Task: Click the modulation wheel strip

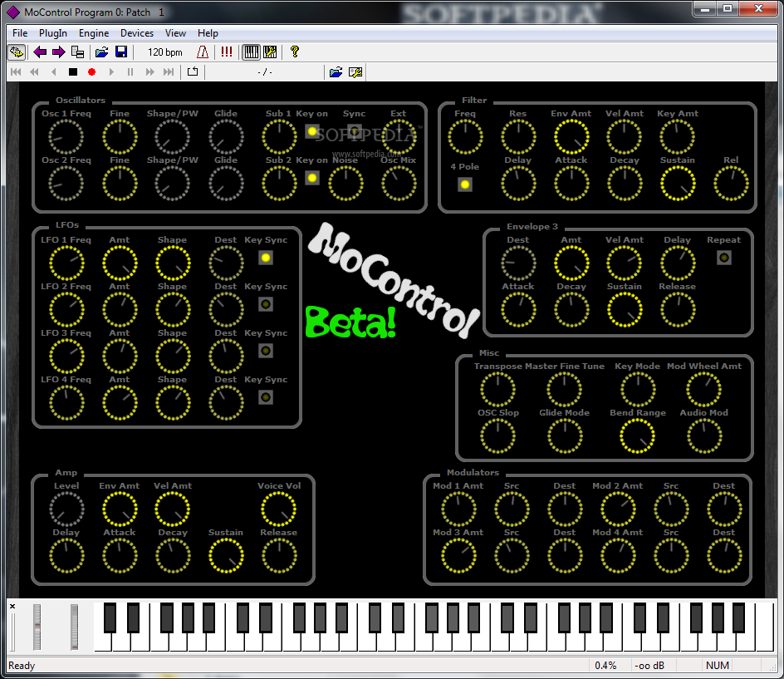Action: tap(75, 627)
